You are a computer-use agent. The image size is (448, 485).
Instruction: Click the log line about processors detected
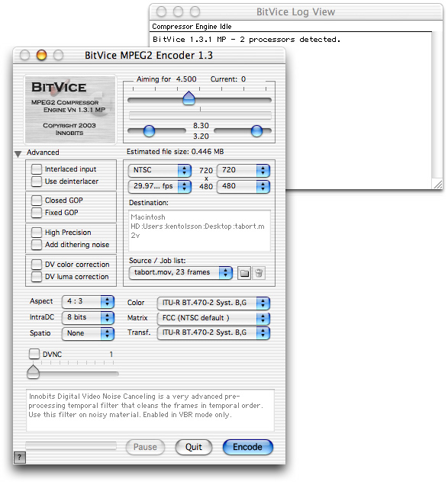[247, 40]
